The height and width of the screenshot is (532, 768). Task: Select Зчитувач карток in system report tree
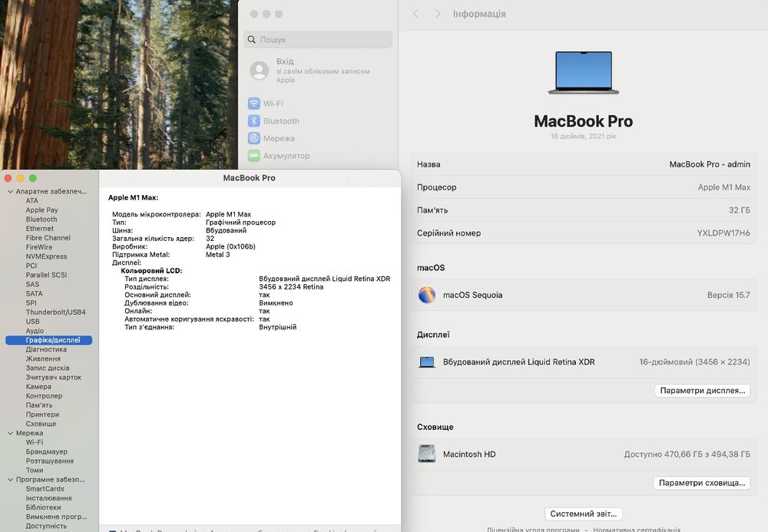(x=54, y=378)
